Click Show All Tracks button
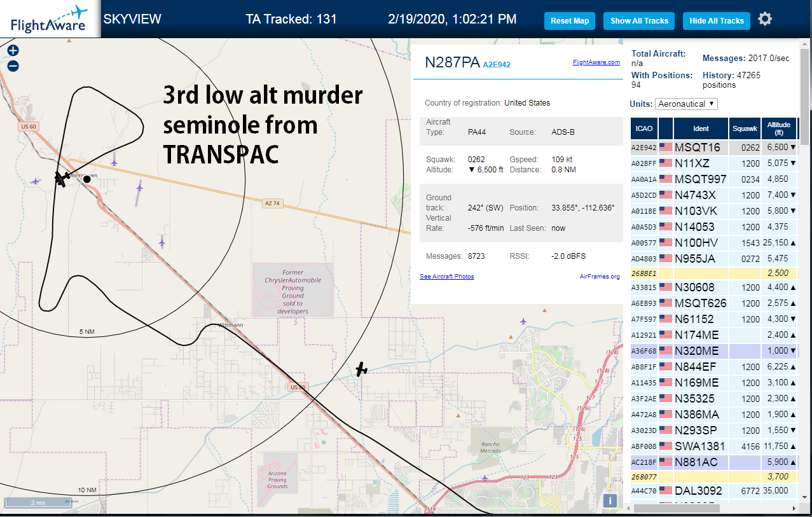 coord(639,21)
